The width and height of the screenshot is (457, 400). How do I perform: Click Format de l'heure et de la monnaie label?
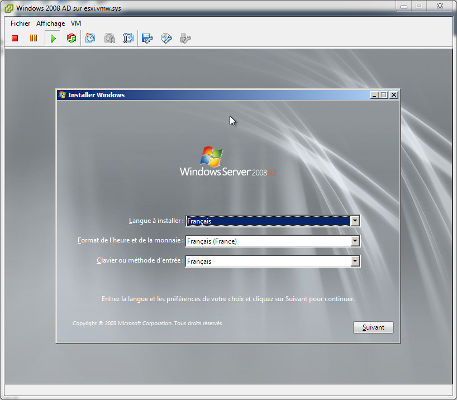pos(130,240)
